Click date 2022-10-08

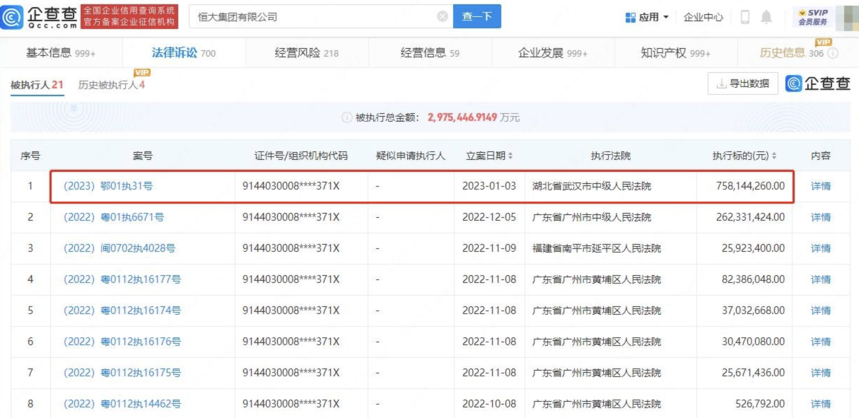pos(489,405)
